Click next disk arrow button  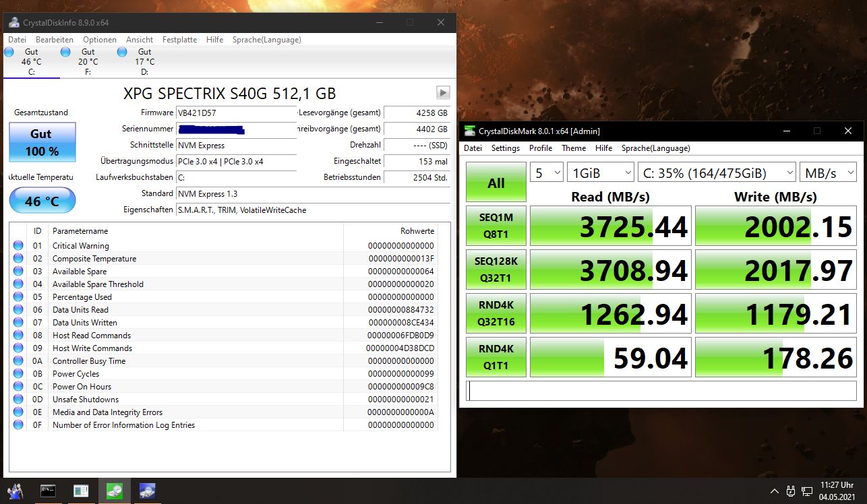pos(443,93)
